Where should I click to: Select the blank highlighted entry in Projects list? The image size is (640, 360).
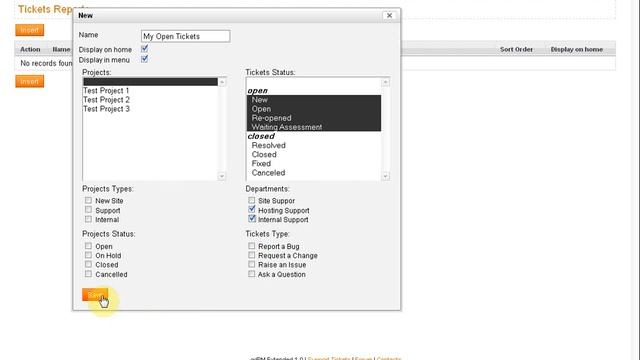150,82
